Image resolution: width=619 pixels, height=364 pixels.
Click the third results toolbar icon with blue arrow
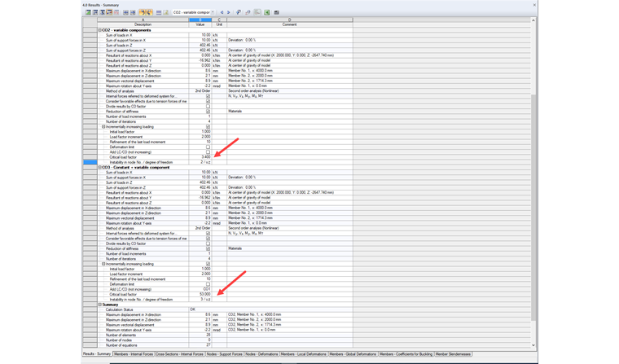coord(103,12)
